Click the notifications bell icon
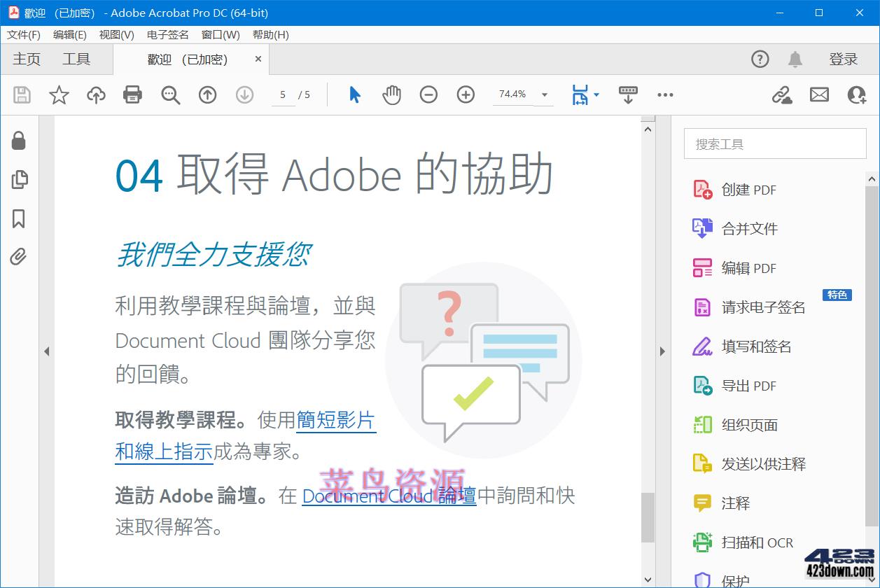Screen dimensions: 880x588 click(x=796, y=59)
